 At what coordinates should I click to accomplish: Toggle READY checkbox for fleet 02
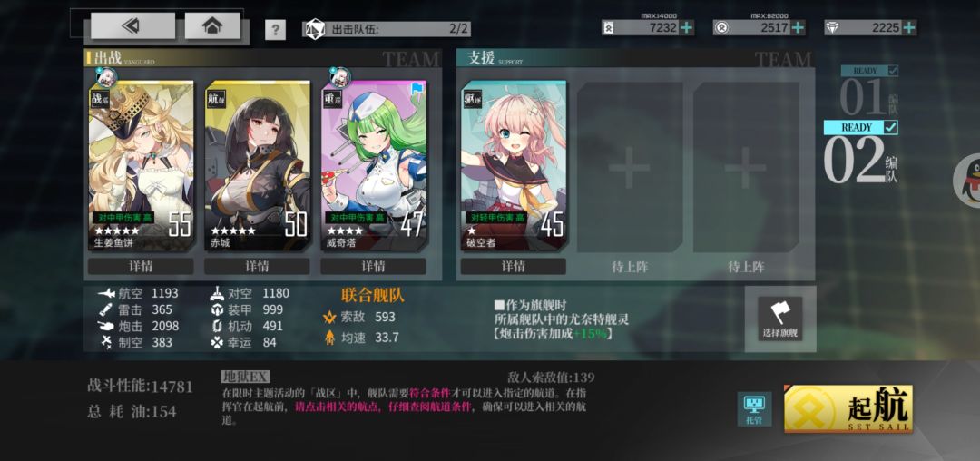click(891, 127)
